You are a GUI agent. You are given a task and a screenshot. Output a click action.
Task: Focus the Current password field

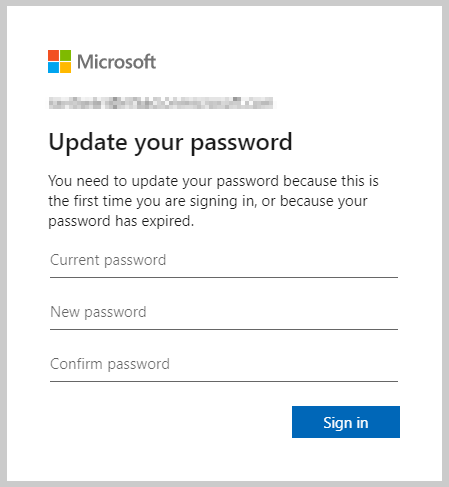pos(224,261)
